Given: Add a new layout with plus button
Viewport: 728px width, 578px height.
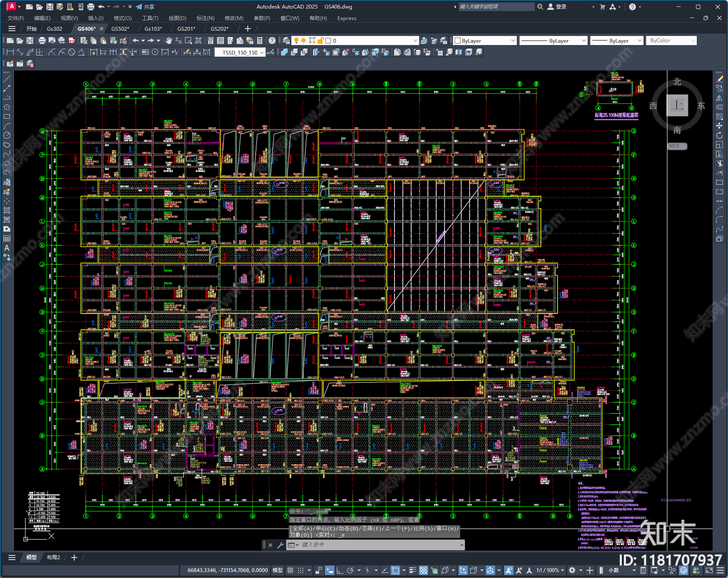Looking at the screenshot, I should click(x=74, y=557).
